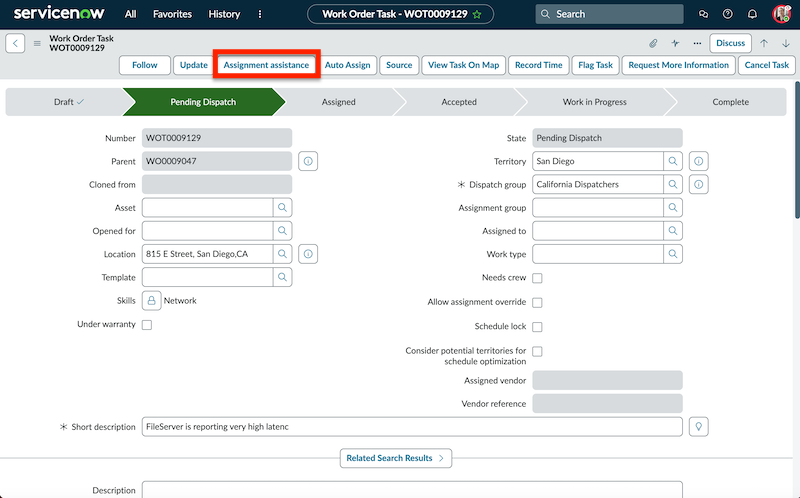Select the Draft stage
This screenshot has width=800, height=498.
tap(68, 102)
